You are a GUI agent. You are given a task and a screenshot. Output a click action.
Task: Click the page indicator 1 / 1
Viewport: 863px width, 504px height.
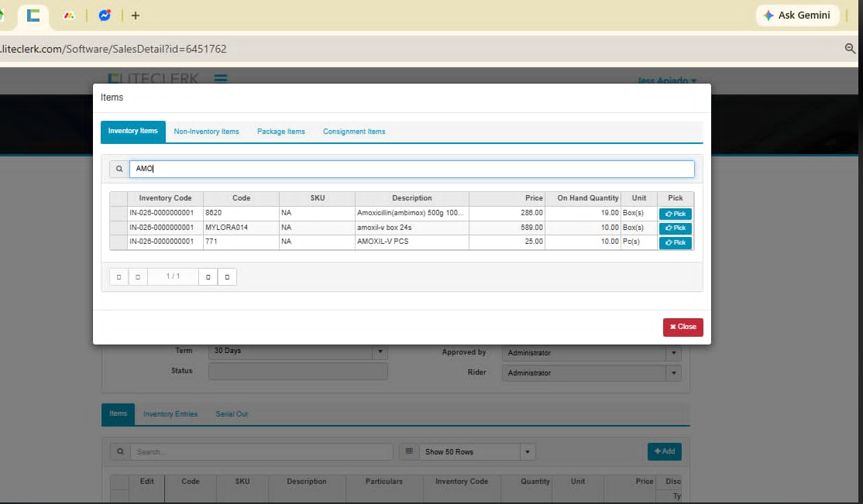[173, 276]
